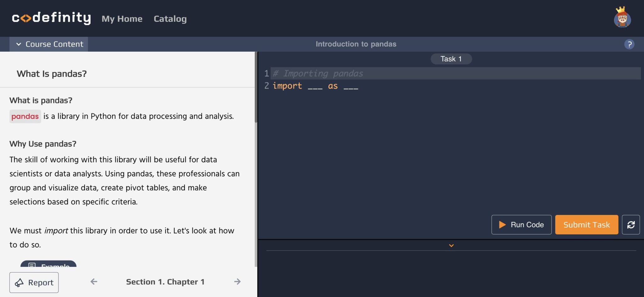The height and width of the screenshot is (297, 644).
Task: Select the Task 1 tab
Action: coord(451,59)
